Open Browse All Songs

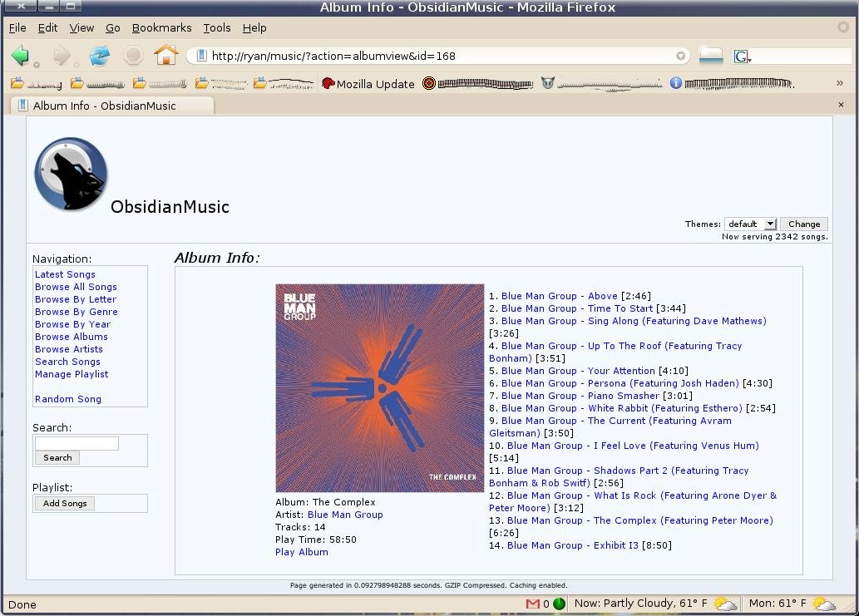[76, 287]
